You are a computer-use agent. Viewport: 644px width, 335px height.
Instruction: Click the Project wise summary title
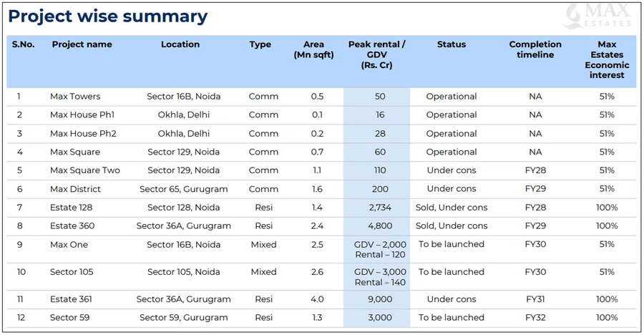(x=108, y=16)
